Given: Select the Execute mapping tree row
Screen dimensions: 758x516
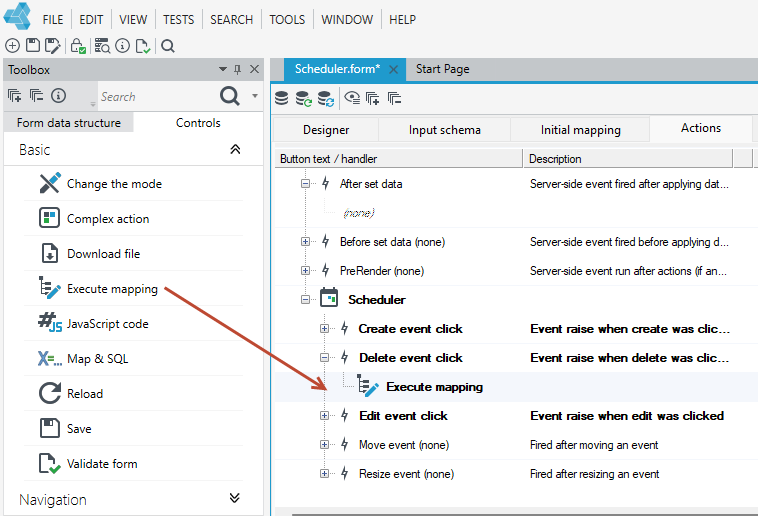Looking at the screenshot, I should coord(516,387).
